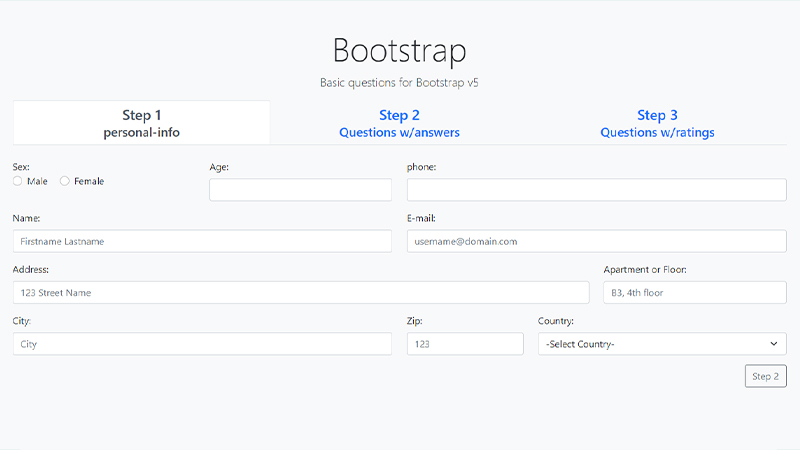Click the Step 2 button
This screenshot has width=800, height=450.
point(765,376)
